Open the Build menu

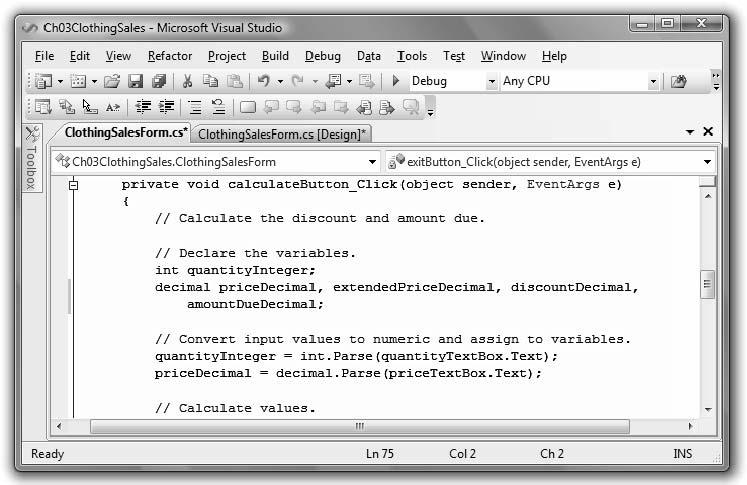(275, 56)
